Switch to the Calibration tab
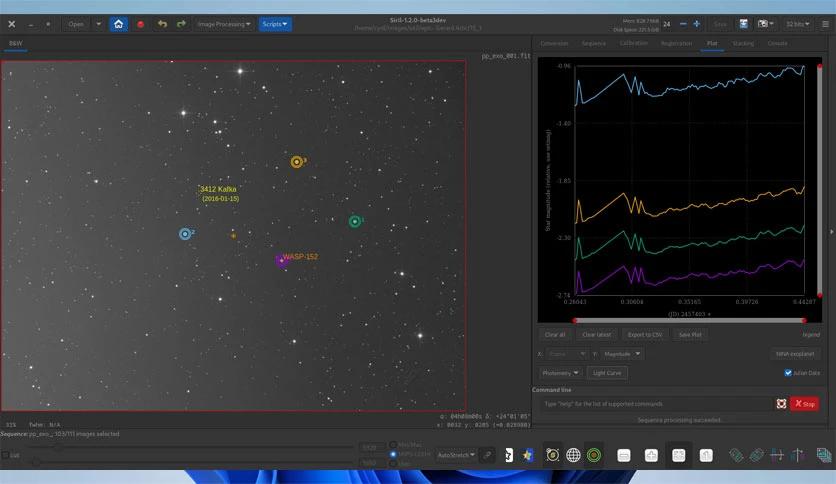Viewport: 836px width, 484px height. pos(633,43)
